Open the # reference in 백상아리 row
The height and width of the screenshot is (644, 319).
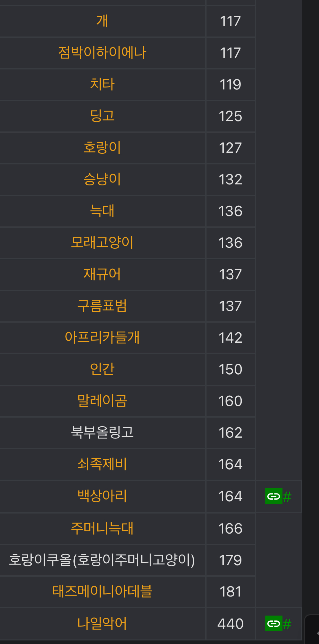point(287,496)
